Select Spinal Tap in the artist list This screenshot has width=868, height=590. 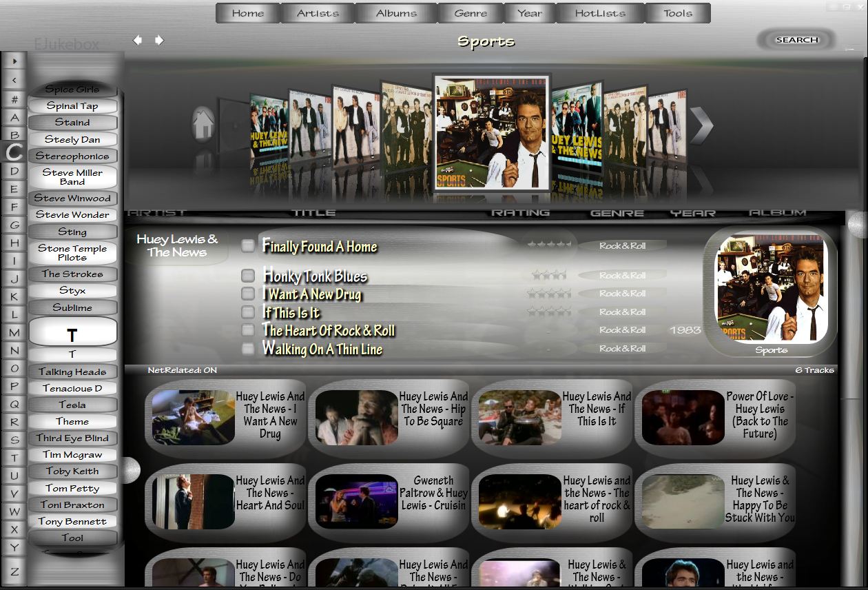point(72,106)
